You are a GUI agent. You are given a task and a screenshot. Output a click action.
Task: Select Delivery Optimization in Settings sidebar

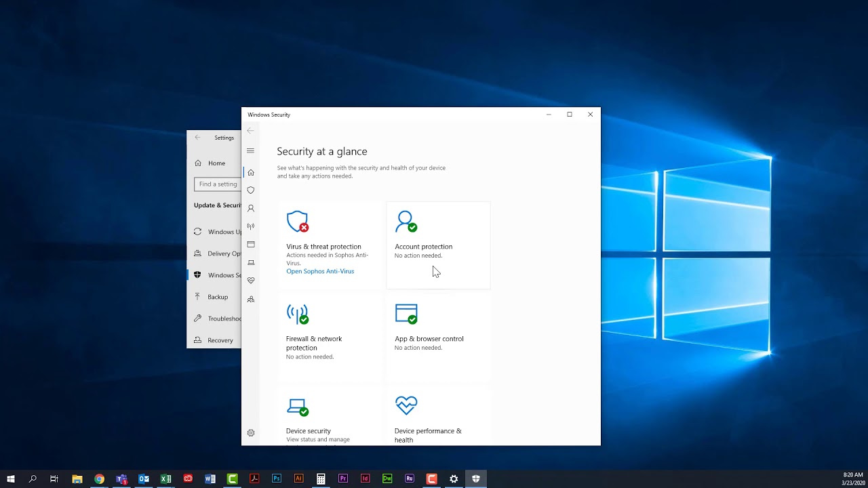214,253
